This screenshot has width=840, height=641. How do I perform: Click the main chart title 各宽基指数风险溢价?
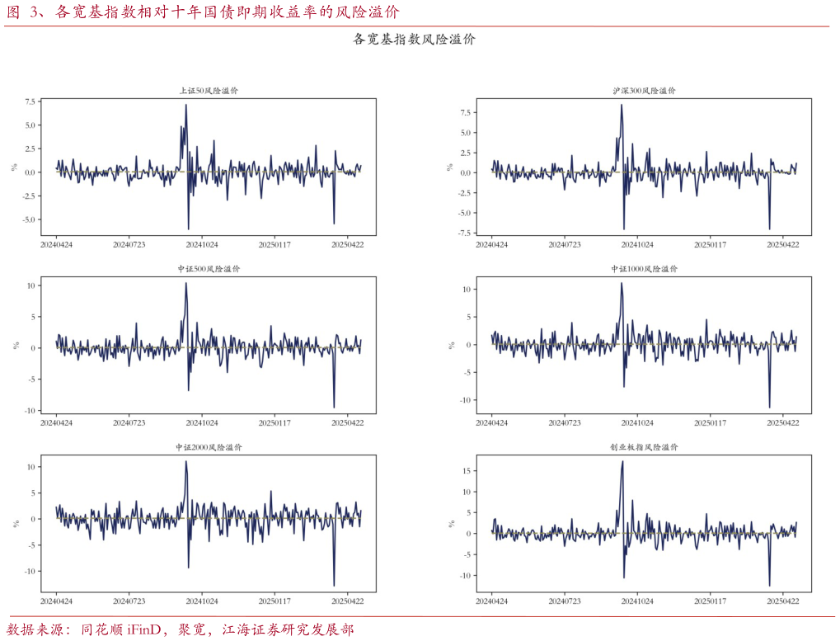pyautogui.click(x=414, y=39)
